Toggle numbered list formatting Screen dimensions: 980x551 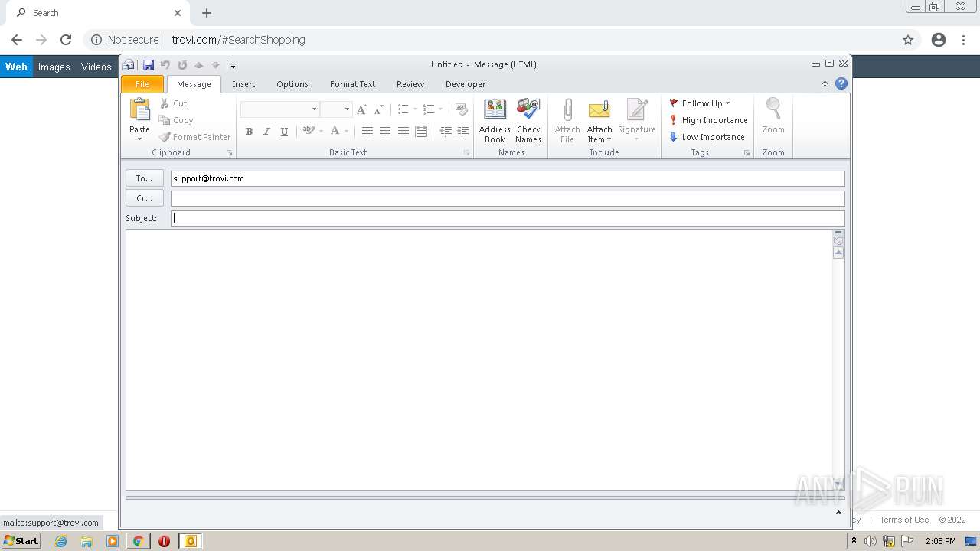tap(429, 109)
